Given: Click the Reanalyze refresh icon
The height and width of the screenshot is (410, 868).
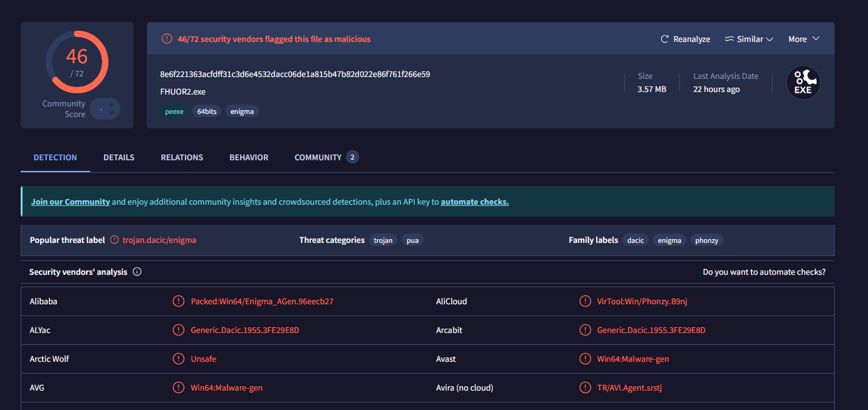Looking at the screenshot, I should [665, 39].
